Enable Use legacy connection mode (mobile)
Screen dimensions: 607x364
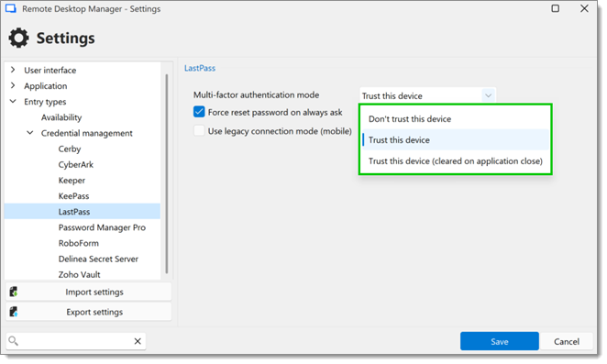[x=199, y=130]
